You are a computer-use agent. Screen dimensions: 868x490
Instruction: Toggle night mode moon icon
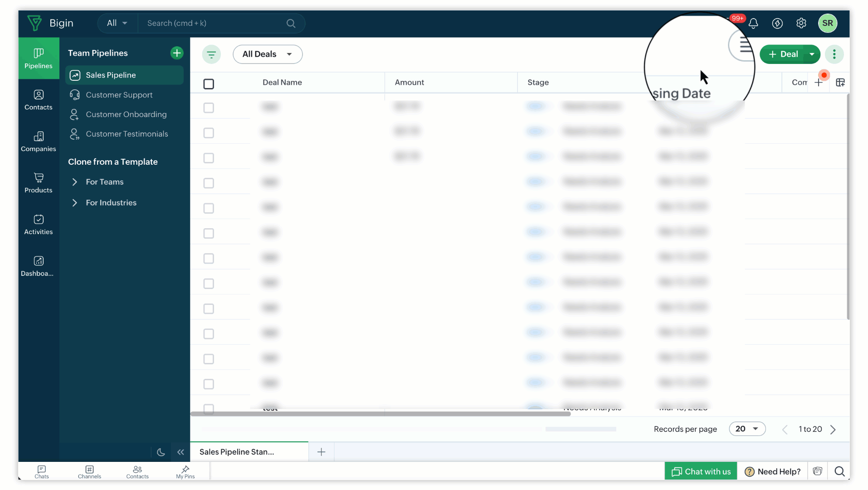click(161, 452)
